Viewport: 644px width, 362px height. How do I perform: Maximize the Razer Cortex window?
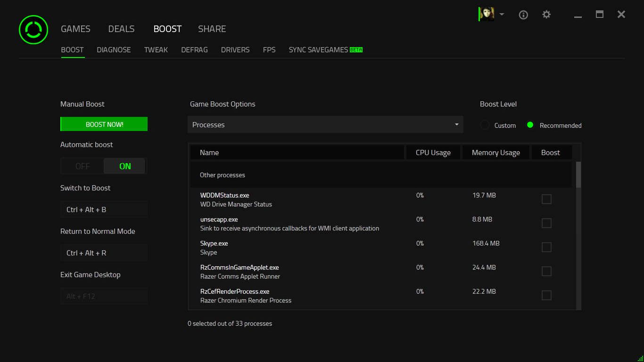[x=600, y=15]
